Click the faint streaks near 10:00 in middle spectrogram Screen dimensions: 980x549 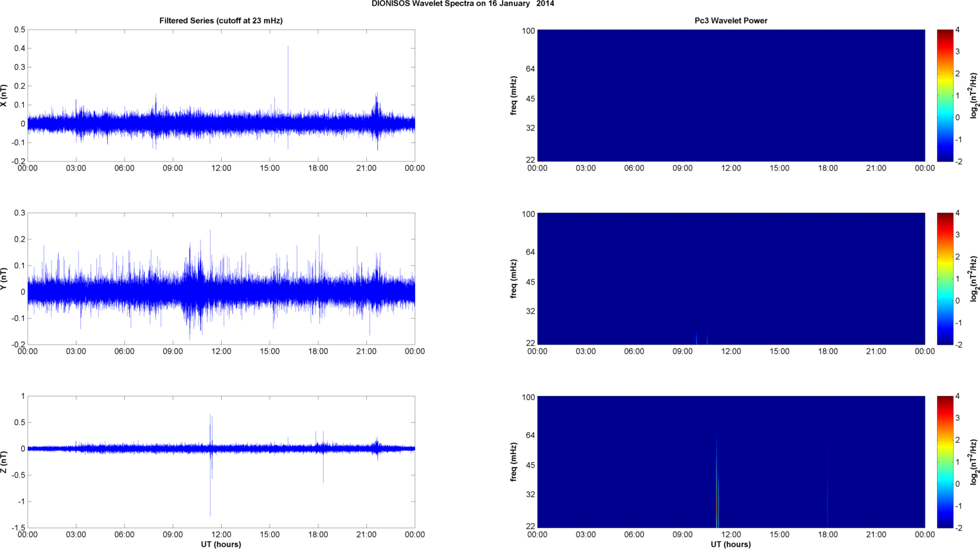click(702, 337)
